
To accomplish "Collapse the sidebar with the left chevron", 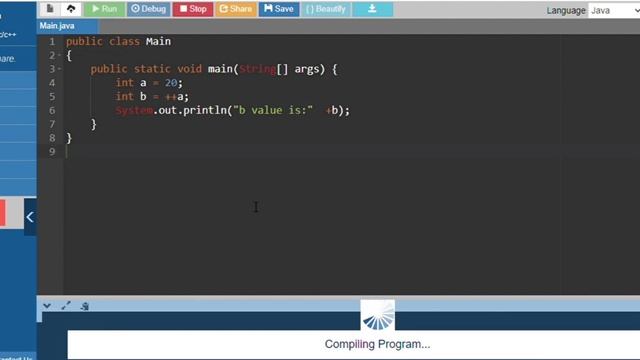I will (x=30, y=217).
